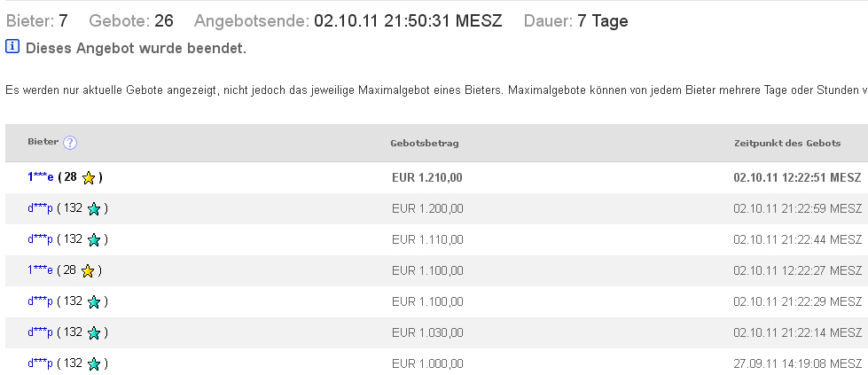Open bidder d***p link in the EUR 1.110,00 row
The image size is (868, 375).
pos(40,239)
